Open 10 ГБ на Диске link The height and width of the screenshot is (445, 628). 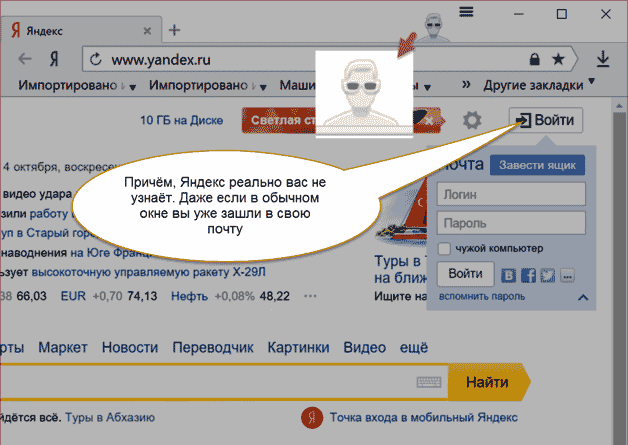click(x=181, y=120)
